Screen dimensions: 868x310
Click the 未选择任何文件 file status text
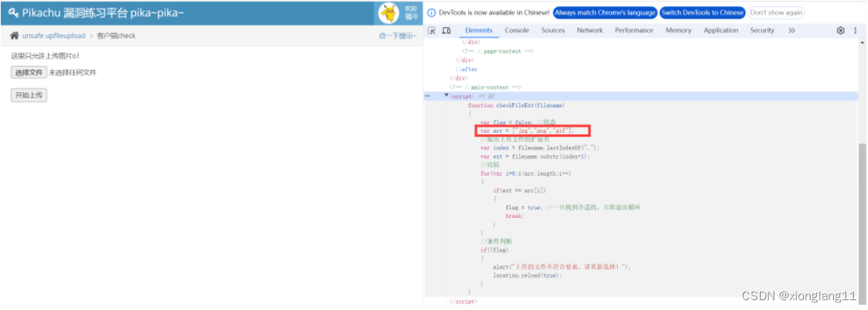tap(73, 72)
